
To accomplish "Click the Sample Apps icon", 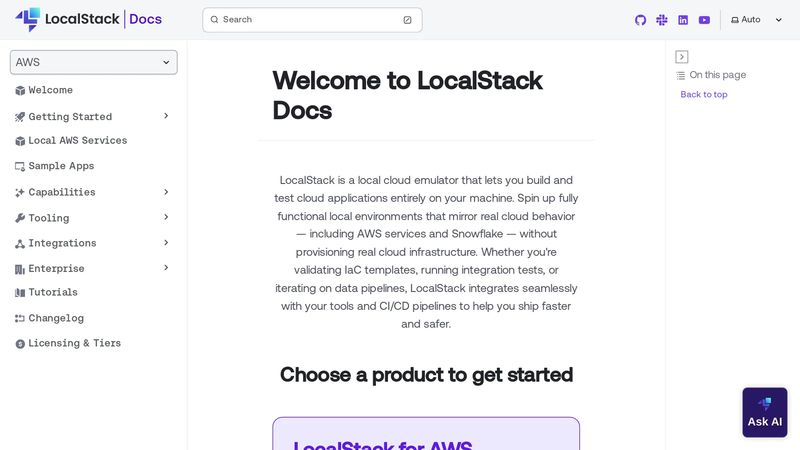I will coord(20,166).
